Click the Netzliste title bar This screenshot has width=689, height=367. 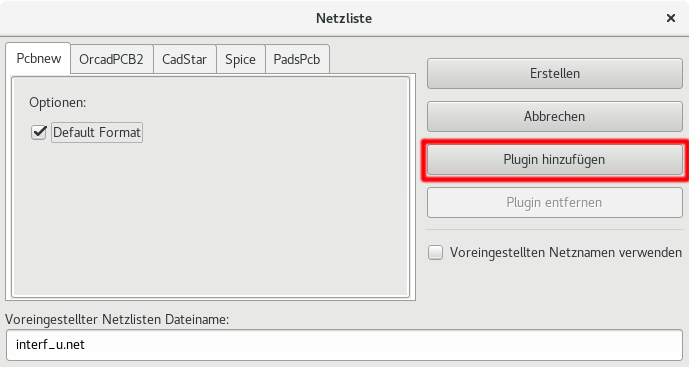[344, 18]
